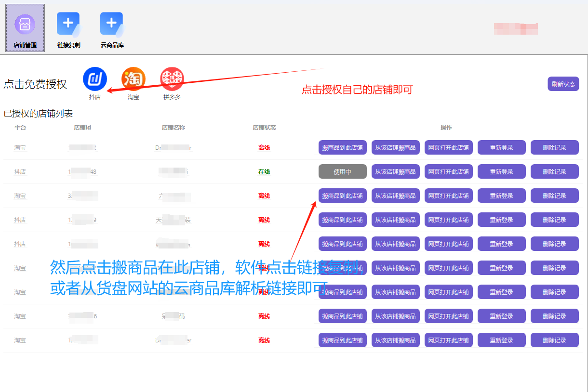
Task: Open the 链接复制 link copy tool
Action: click(68, 30)
